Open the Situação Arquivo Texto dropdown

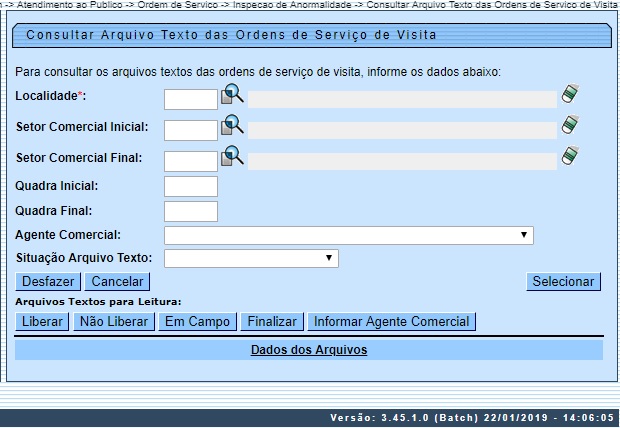pyautogui.click(x=251, y=258)
